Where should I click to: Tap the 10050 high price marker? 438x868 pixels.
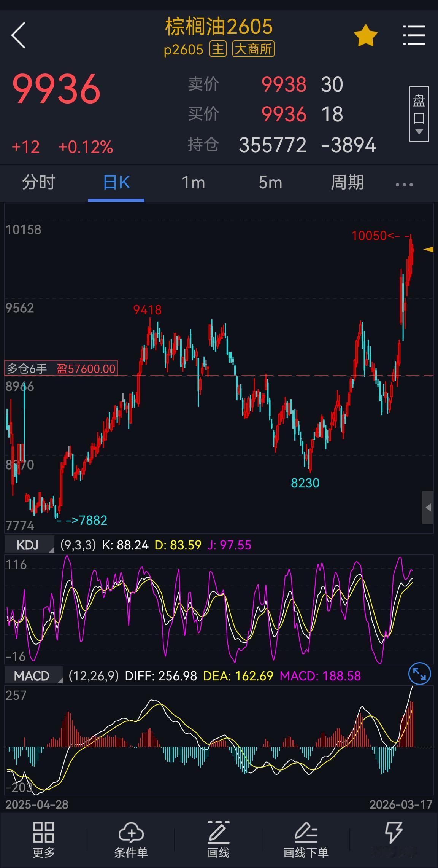coord(369,236)
